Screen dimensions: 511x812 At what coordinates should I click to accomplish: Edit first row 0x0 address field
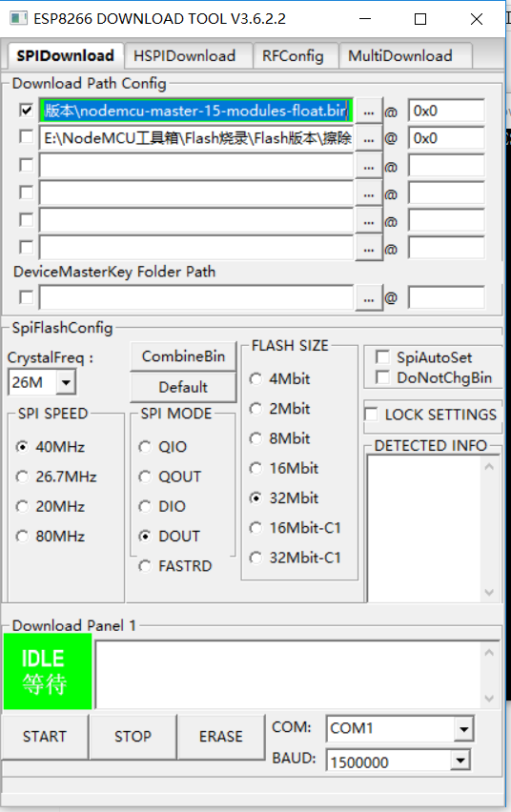[x=446, y=111]
